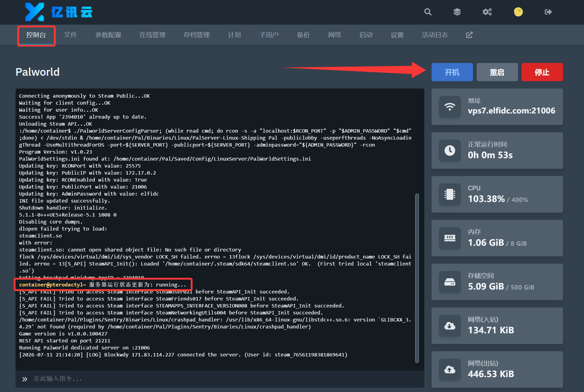Screen dimensions: 584x392
Task: Go to the 存档管理 tab
Action: (197, 35)
